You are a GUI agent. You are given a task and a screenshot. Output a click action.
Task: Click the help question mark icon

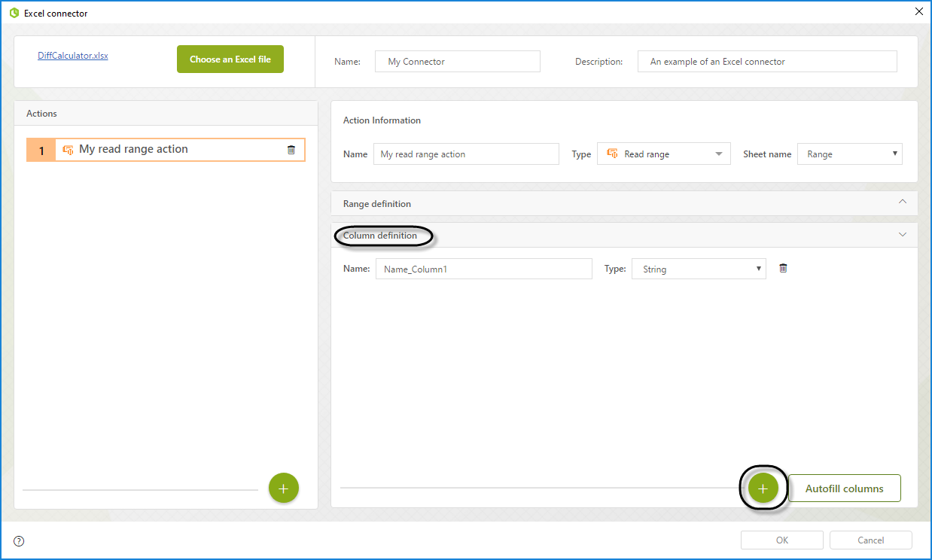[x=19, y=540]
